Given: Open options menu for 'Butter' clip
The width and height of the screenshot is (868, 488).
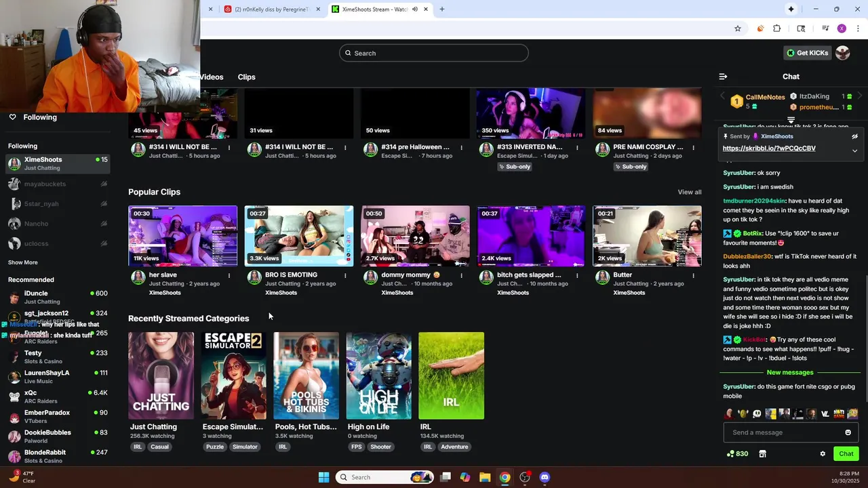Looking at the screenshot, I should (694, 275).
